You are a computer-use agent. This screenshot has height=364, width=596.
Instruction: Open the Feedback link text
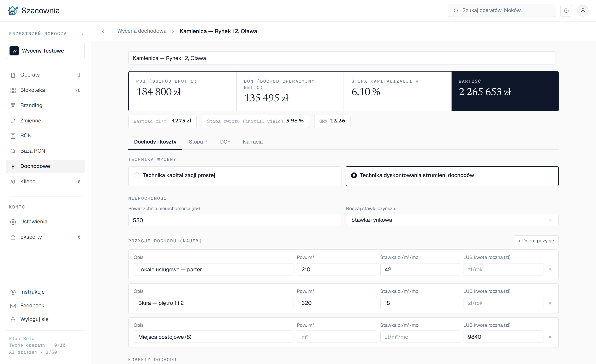point(32,305)
